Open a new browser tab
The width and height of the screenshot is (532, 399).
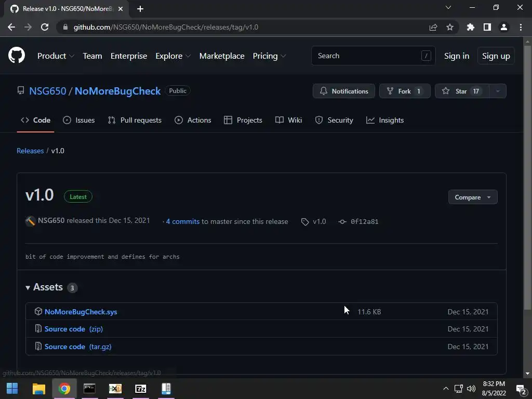(140, 9)
